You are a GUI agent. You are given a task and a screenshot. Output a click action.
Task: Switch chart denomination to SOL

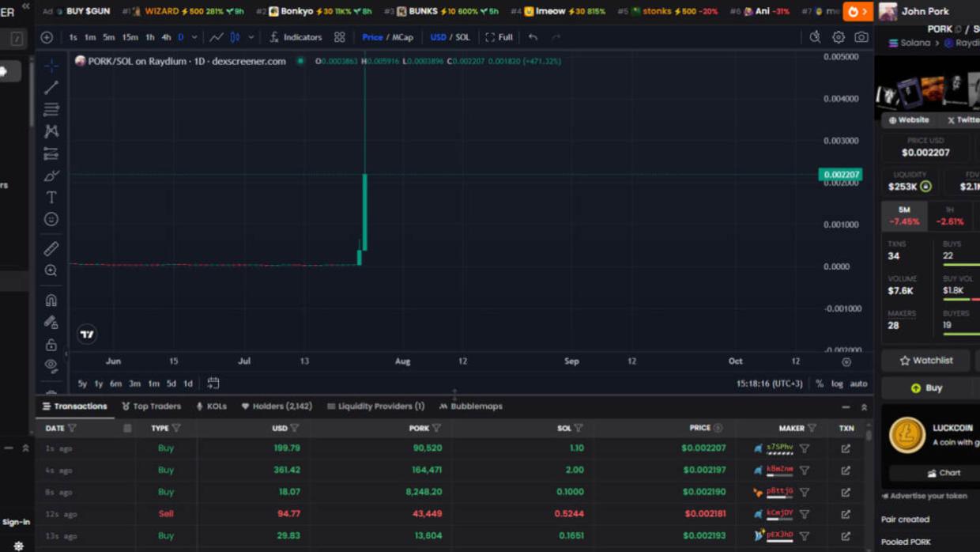coord(462,37)
